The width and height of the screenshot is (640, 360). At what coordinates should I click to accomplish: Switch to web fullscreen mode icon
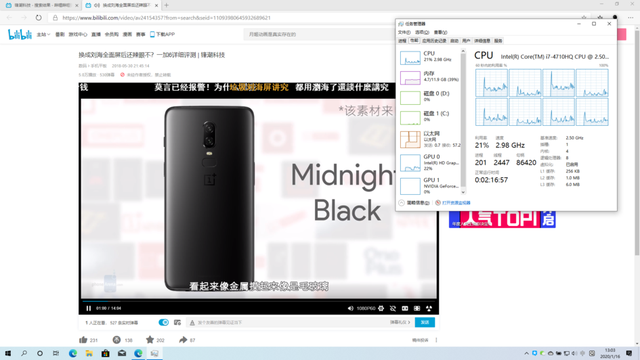click(x=417, y=308)
